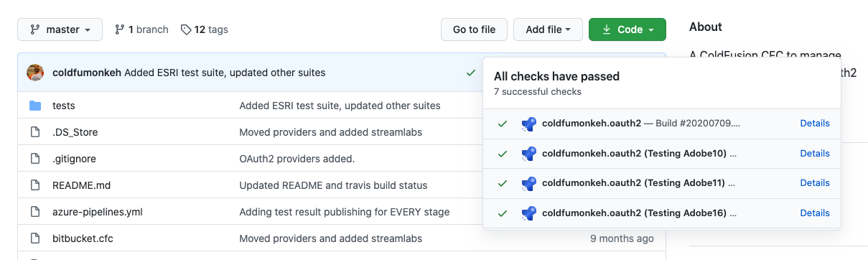Viewport: 868px width, 260px height.
Task: Select coldfumonkeh.oauth2 (Testing Adobe10) check name
Action: click(x=635, y=153)
